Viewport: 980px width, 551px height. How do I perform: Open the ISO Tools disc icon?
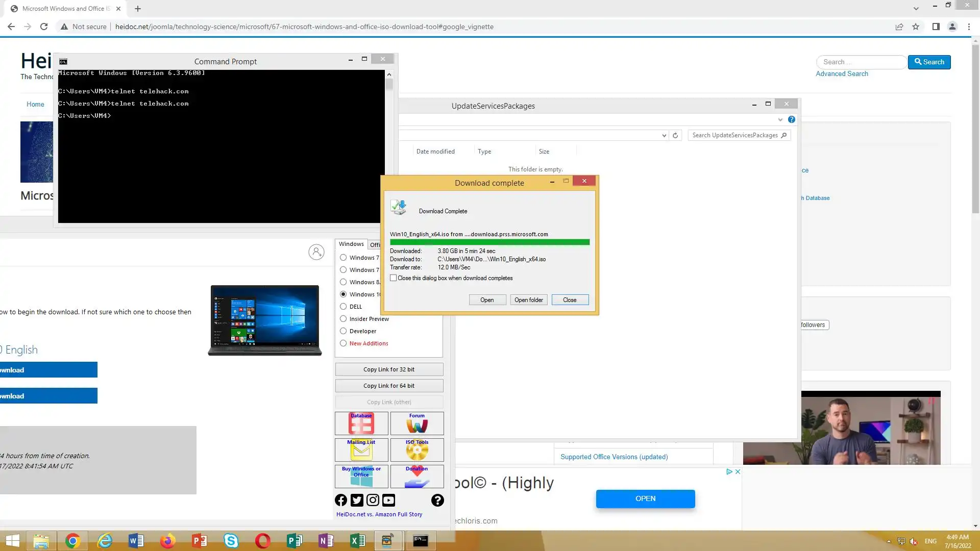[417, 450]
